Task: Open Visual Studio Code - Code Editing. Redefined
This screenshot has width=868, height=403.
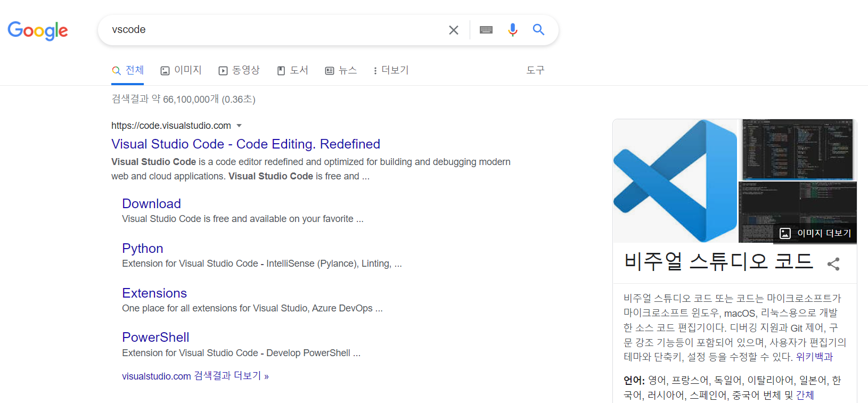Action: (245, 144)
